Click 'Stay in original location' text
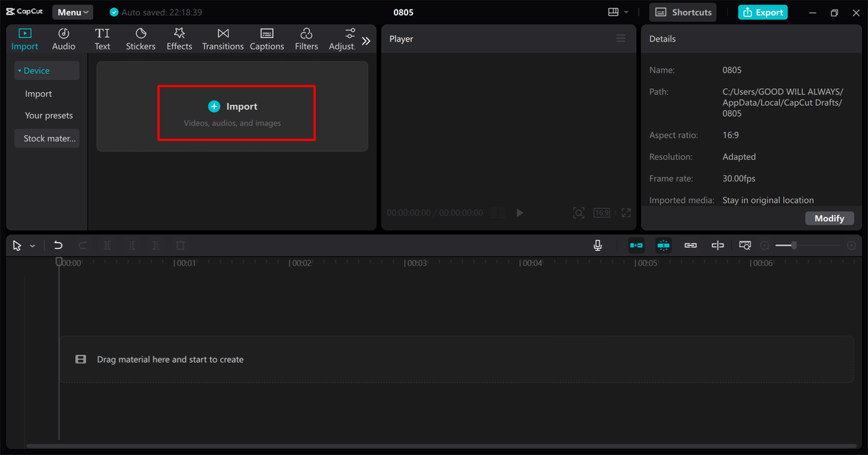868x455 pixels. point(768,200)
